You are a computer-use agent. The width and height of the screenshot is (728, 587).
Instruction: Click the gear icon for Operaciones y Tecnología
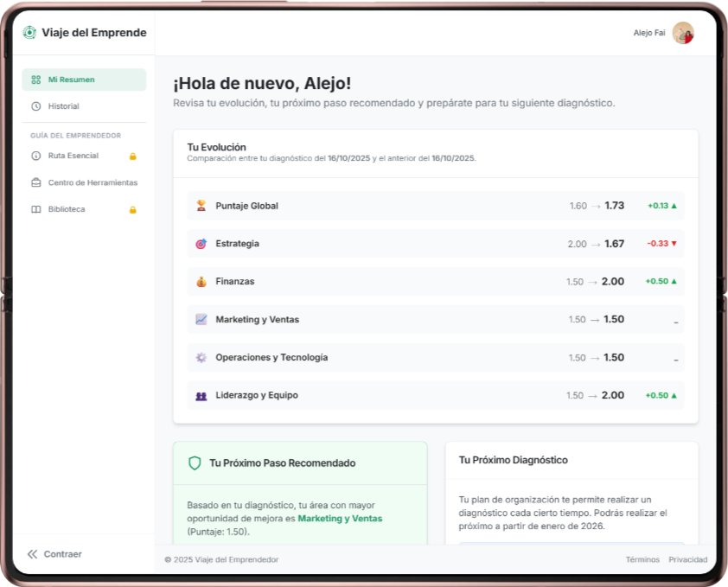coord(198,357)
